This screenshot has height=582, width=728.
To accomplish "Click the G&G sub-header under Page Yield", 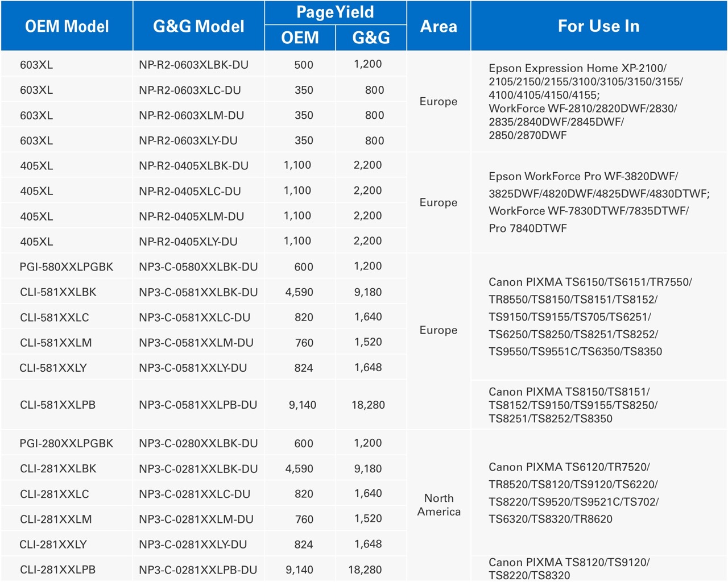I will pyautogui.click(x=371, y=38).
